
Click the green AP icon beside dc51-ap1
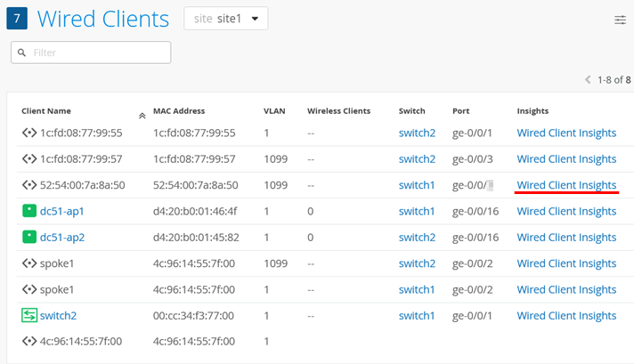click(x=28, y=212)
